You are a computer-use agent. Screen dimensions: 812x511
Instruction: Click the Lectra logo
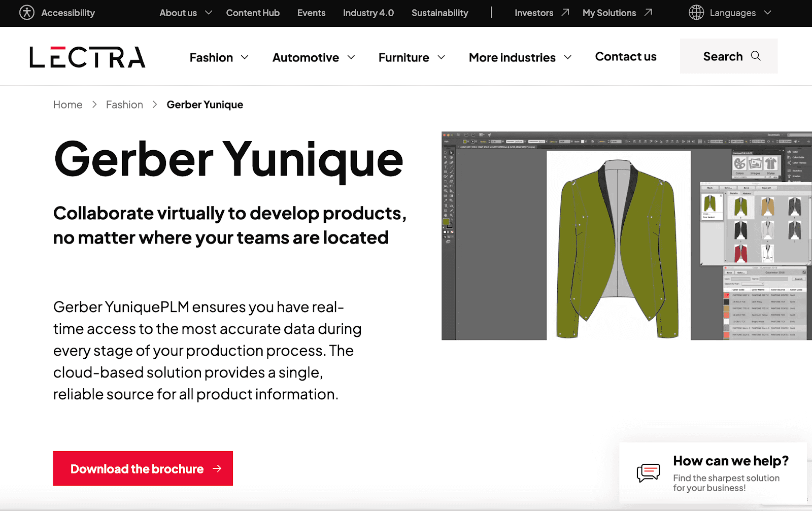coord(87,57)
